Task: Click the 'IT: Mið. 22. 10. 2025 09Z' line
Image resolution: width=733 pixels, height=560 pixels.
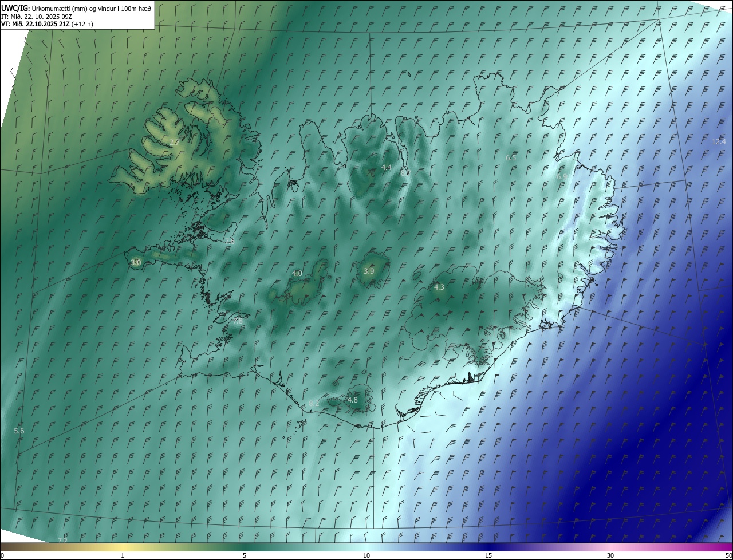Action: (37, 17)
